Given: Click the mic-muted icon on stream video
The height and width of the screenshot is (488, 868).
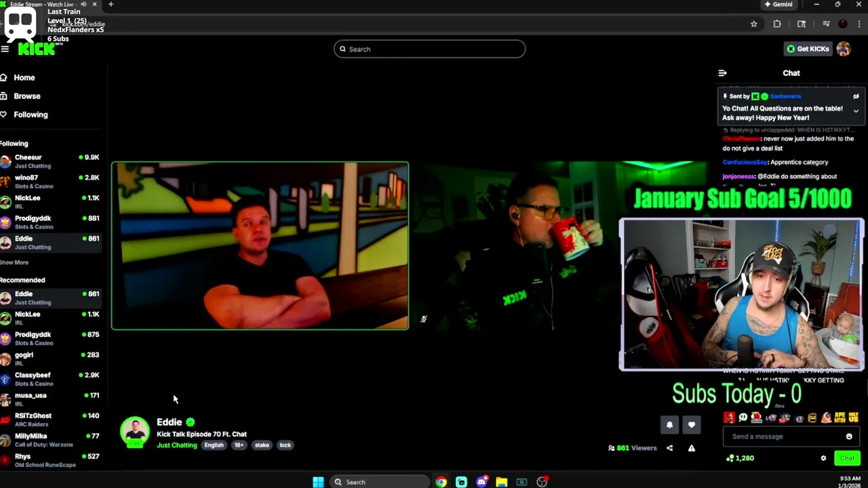Looking at the screenshot, I should click(x=423, y=319).
